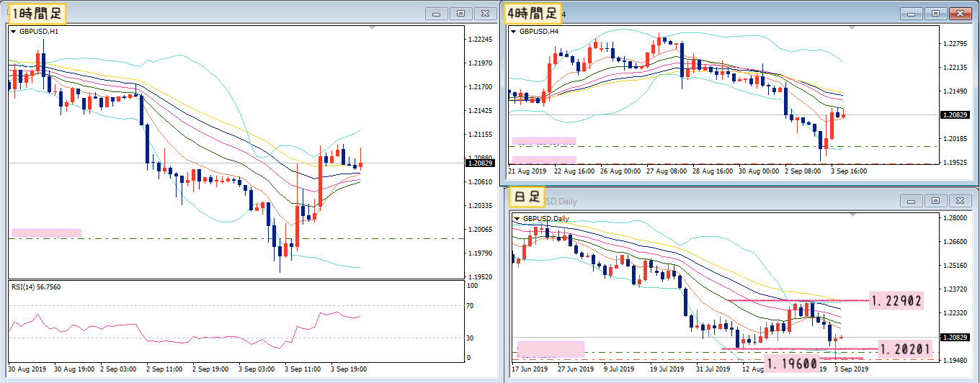Minimize the GBPUSD,H4 chart window
This screenshot has height=383, width=980.
click(912, 13)
